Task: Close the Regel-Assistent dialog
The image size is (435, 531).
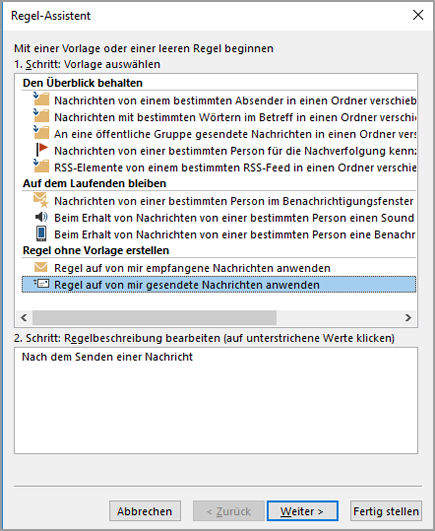Action: [418, 15]
